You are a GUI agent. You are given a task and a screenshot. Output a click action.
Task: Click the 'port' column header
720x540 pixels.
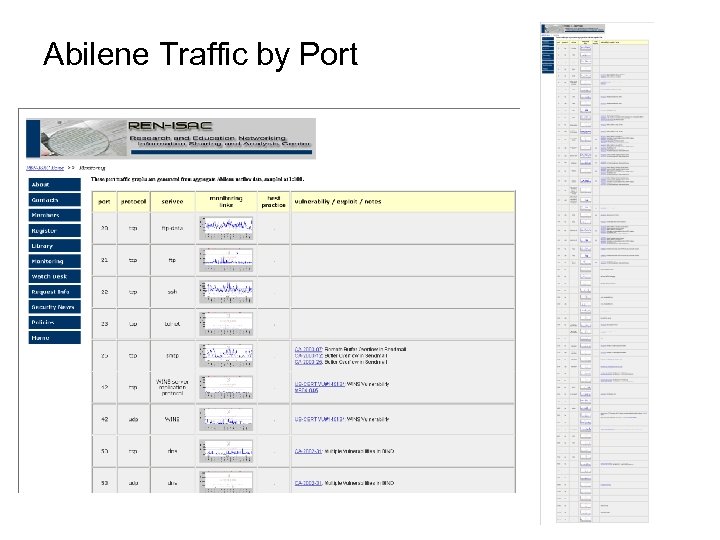coord(105,202)
